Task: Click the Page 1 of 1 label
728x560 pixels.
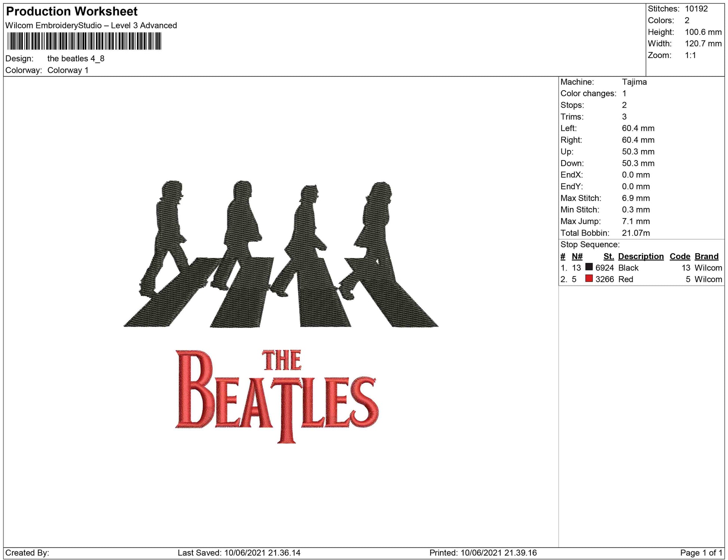Action: point(701,553)
